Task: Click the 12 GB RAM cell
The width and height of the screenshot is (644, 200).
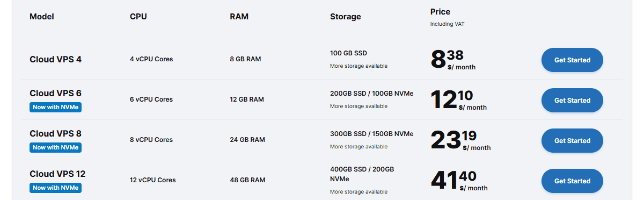Action: pos(247,99)
